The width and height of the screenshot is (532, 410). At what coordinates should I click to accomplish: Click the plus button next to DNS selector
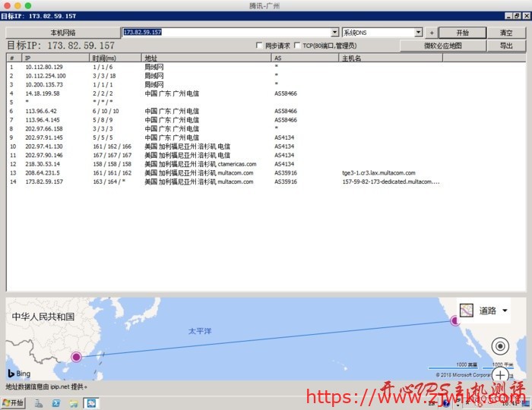431,33
